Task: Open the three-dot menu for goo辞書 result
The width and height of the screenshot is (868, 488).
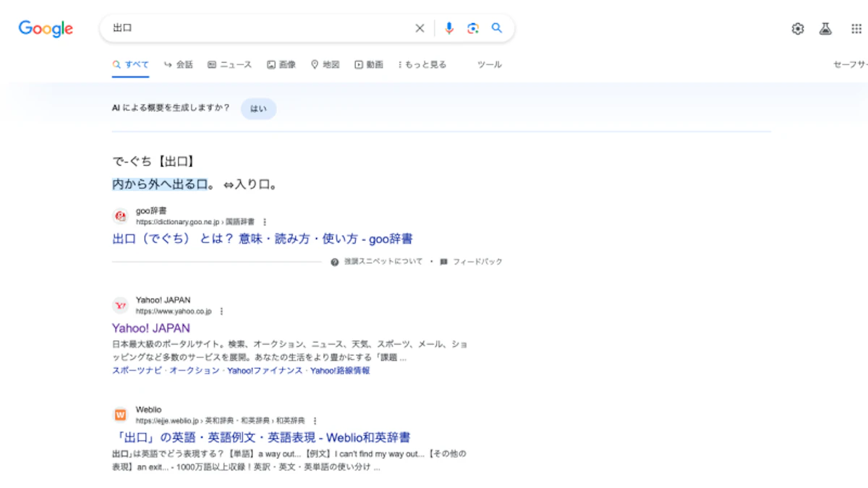Action: pos(266,222)
